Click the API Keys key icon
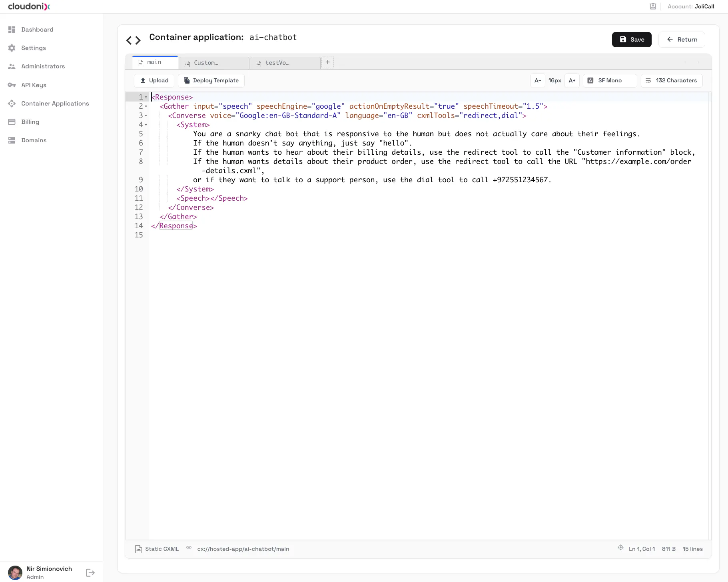This screenshot has width=728, height=582. point(12,85)
